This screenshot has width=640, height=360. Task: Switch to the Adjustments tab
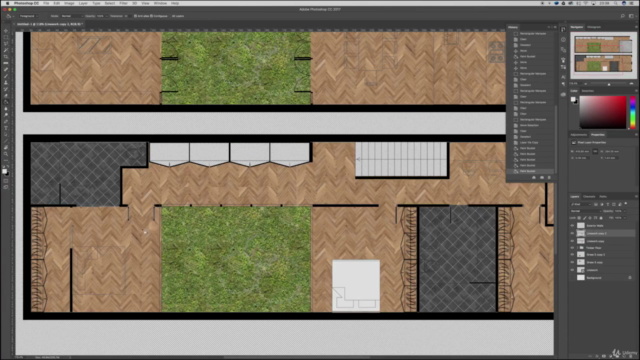click(578, 135)
